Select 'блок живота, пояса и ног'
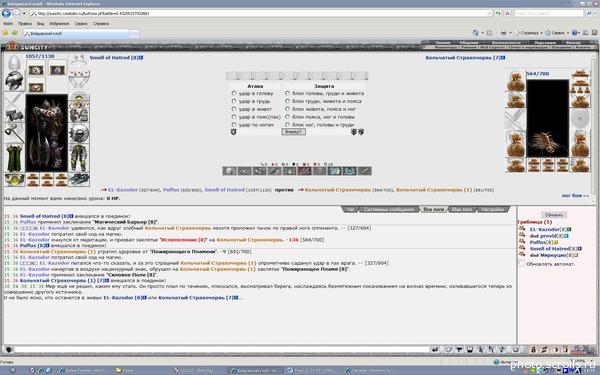 click(x=287, y=109)
